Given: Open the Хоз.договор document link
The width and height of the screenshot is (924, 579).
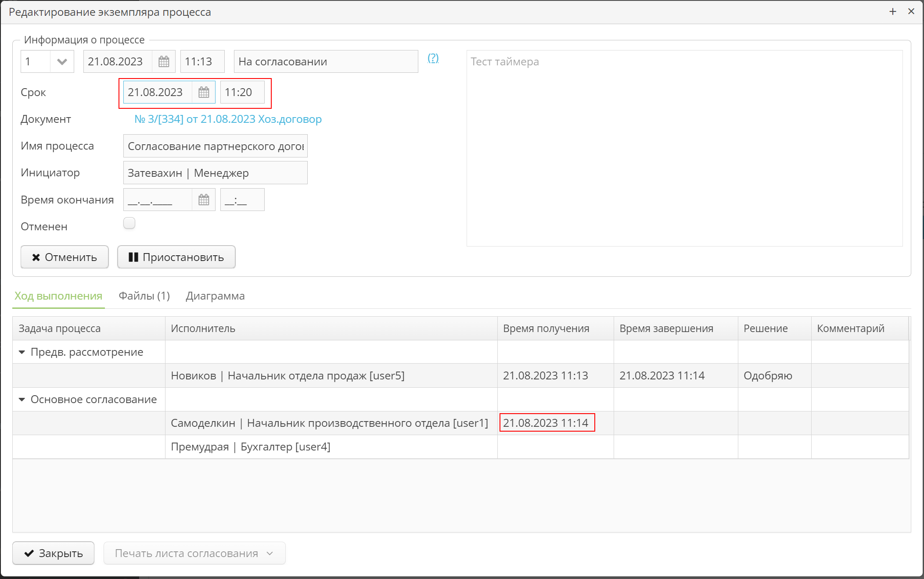Looking at the screenshot, I should pyautogui.click(x=228, y=119).
